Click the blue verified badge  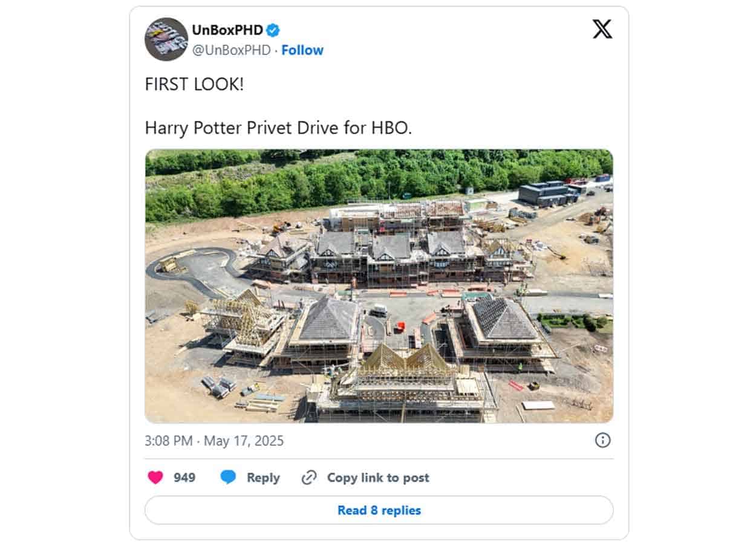[273, 30]
